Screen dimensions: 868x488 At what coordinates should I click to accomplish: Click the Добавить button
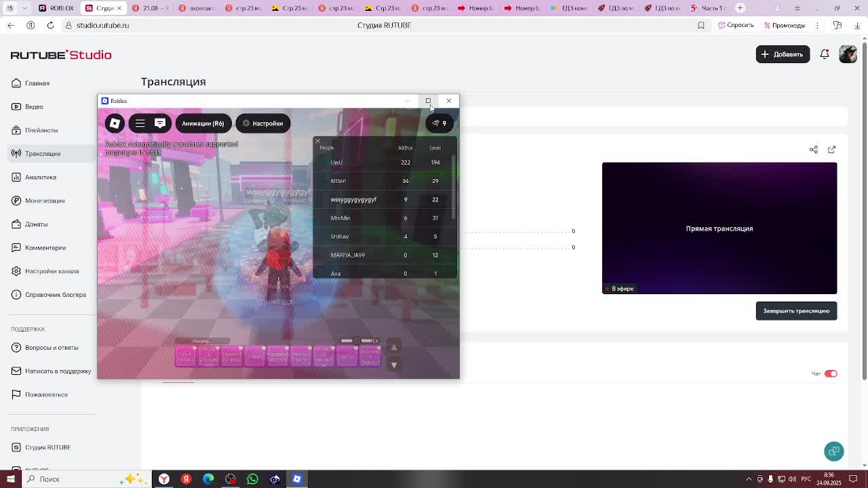pos(783,54)
